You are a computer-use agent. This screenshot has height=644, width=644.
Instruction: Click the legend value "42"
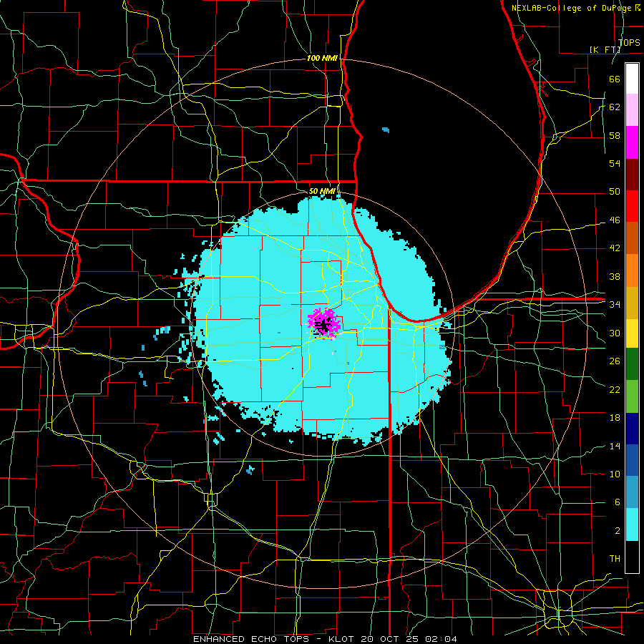615,248
